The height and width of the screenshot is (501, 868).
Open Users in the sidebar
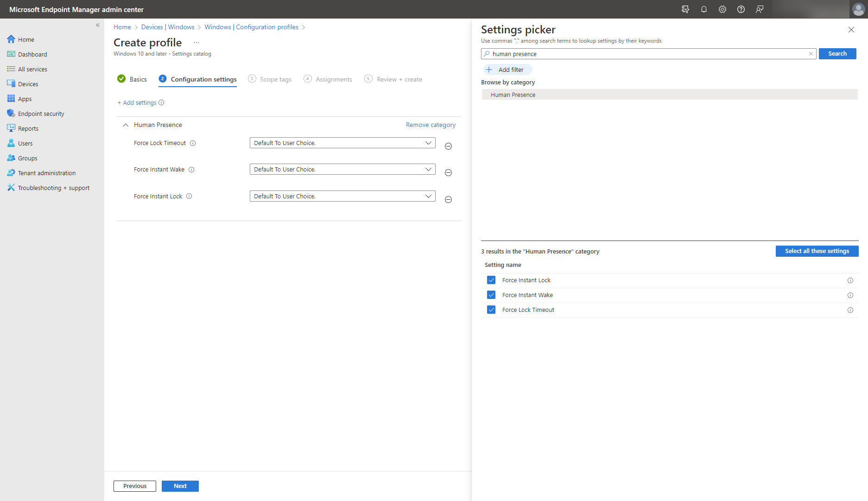click(25, 143)
